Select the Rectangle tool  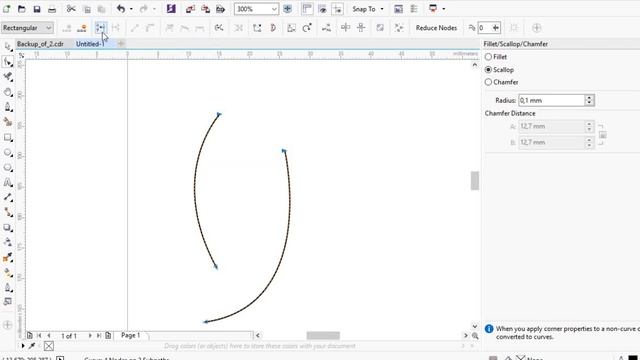pyautogui.click(x=8, y=137)
